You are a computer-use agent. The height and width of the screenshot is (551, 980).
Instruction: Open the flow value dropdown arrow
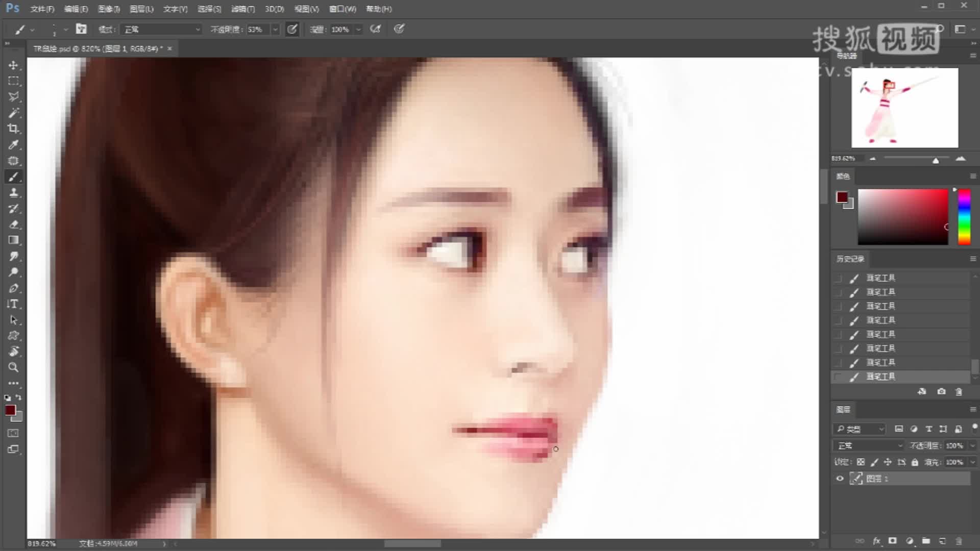pyautogui.click(x=358, y=30)
